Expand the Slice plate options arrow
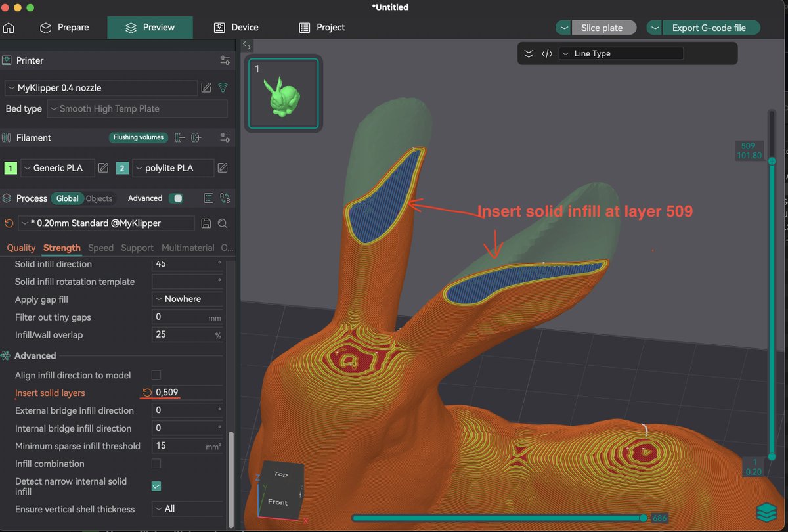The height and width of the screenshot is (532, 788). (x=564, y=28)
